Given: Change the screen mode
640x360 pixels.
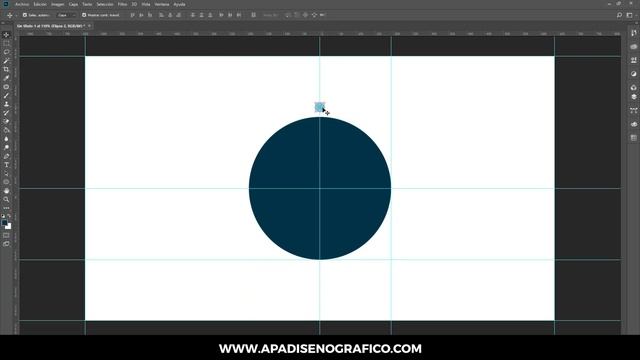Looking at the screenshot, I should 6,244.
